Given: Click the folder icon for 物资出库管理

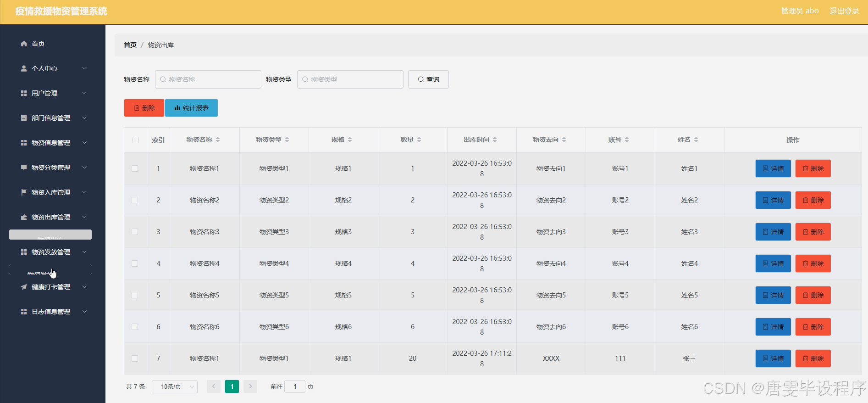Looking at the screenshot, I should tap(24, 217).
